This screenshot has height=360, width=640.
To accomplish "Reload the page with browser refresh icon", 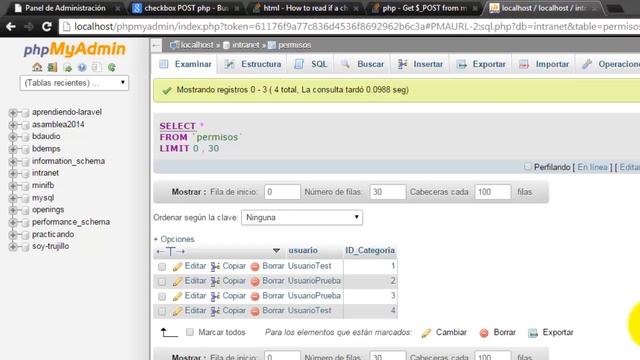I will (47, 27).
